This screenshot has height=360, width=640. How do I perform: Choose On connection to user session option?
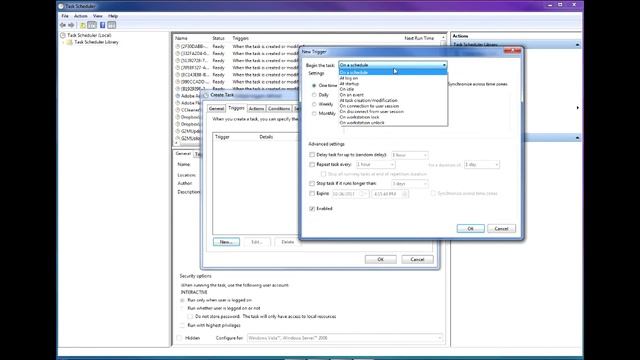click(369, 106)
